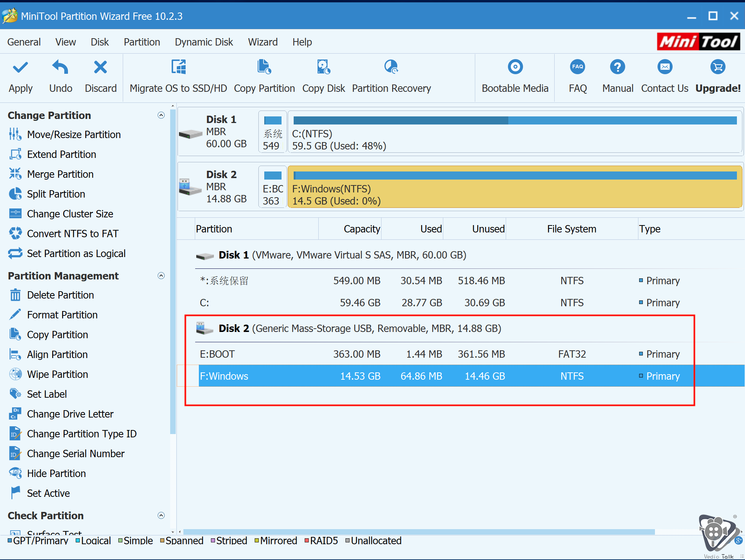
Task: Choose Extend Partition
Action: pyautogui.click(x=52, y=154)
